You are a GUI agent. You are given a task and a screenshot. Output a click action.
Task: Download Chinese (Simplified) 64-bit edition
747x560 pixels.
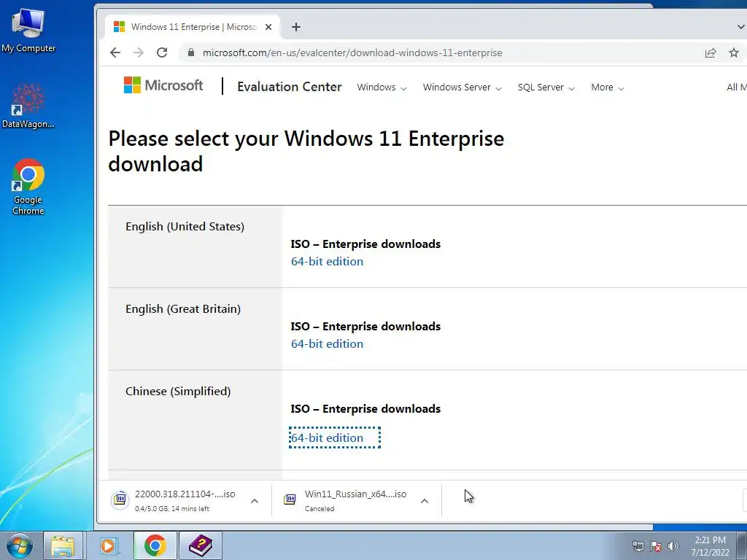327,437
